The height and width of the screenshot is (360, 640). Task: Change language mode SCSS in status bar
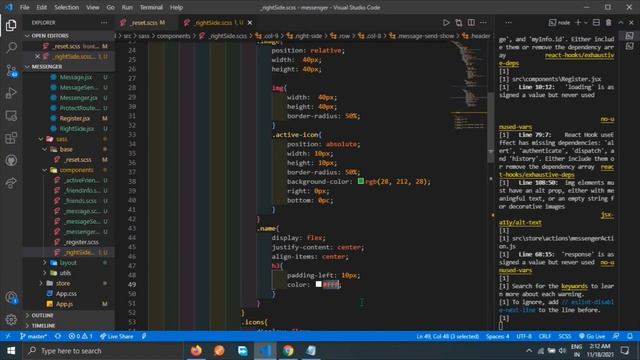565,336
